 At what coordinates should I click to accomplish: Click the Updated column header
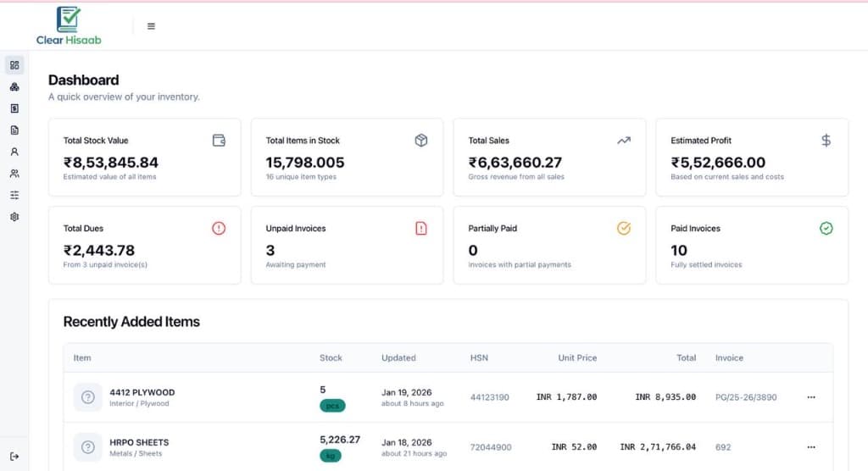[398, 358]
